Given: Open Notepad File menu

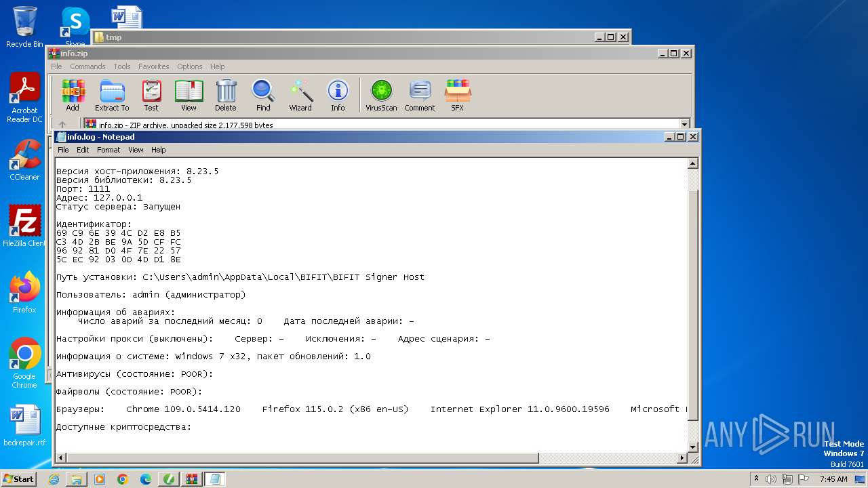Looking at the screenshot, I should pos(63,150).
